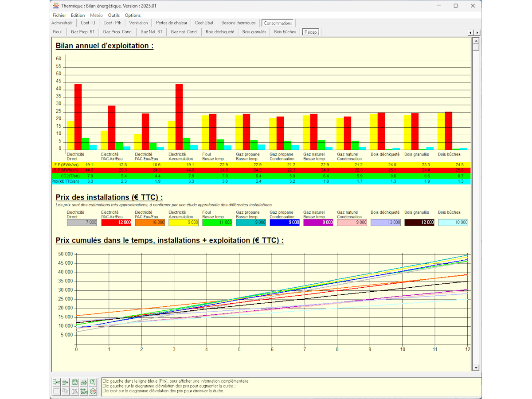532x399 pixels.
Task: Click the cumulative price evolution chart
Action: tap(271, 299)
